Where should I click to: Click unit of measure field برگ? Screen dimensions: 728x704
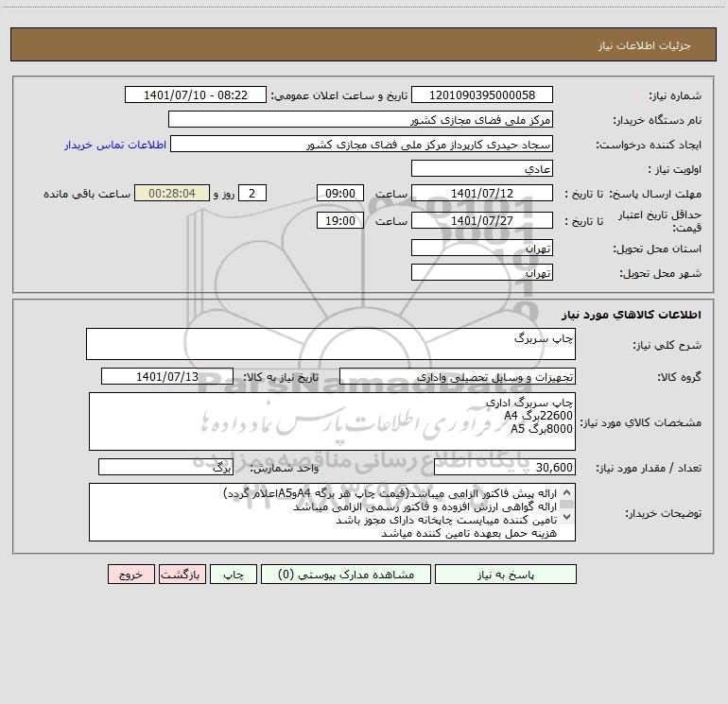click(x=165, y=467)
